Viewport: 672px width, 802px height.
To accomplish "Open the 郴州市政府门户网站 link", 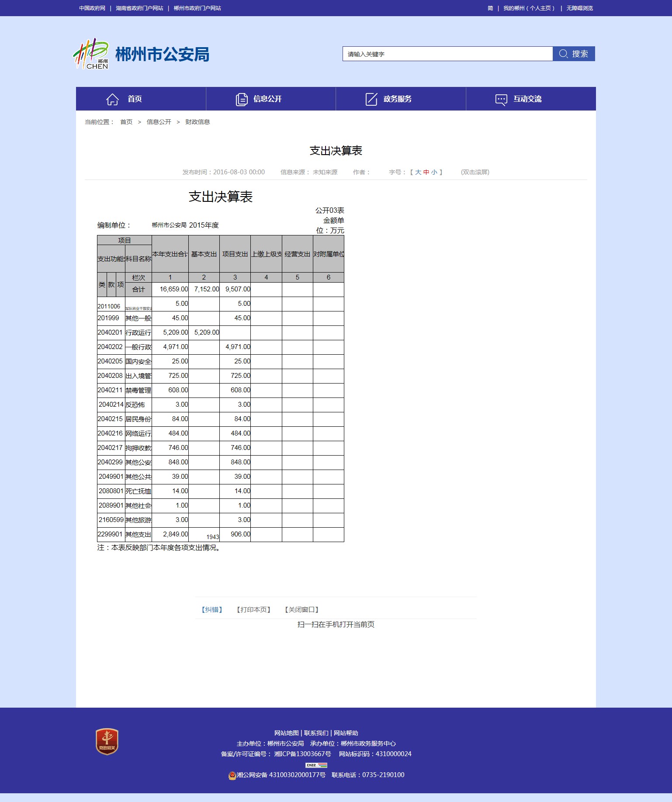I will (x=197, y=8).
